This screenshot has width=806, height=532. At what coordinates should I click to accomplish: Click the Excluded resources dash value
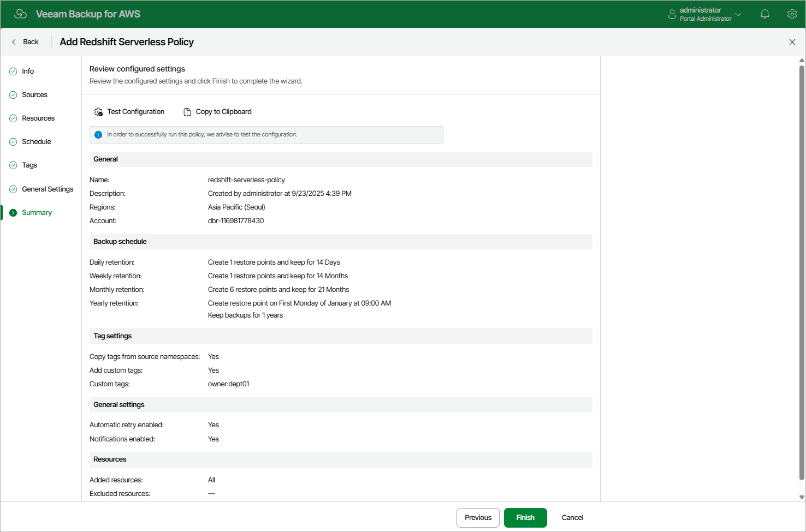[211, 494]
